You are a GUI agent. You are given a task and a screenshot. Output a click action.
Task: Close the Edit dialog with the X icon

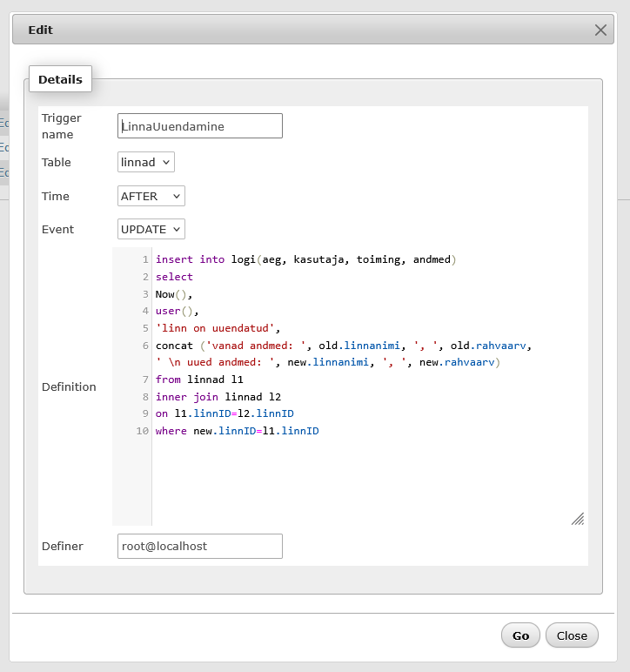click(600, 30)
